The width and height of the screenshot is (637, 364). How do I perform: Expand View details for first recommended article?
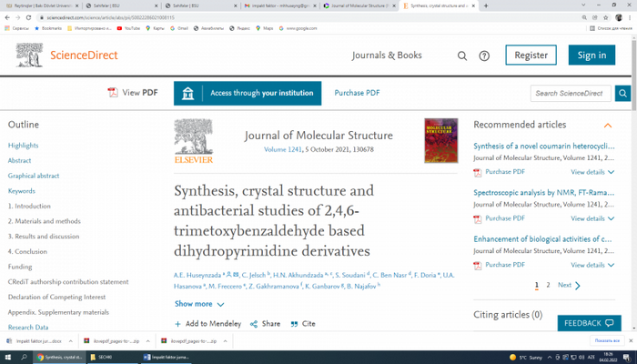[591, 171]
